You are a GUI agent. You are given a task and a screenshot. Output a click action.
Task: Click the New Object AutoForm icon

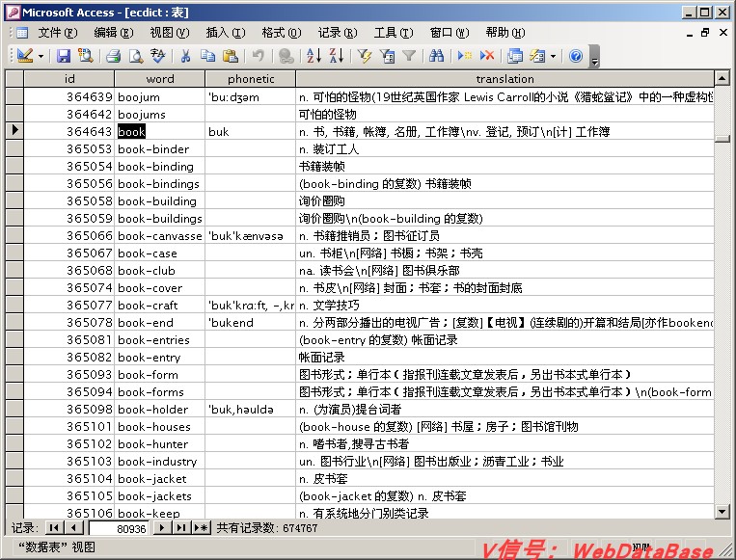click(x=537, y=56)
